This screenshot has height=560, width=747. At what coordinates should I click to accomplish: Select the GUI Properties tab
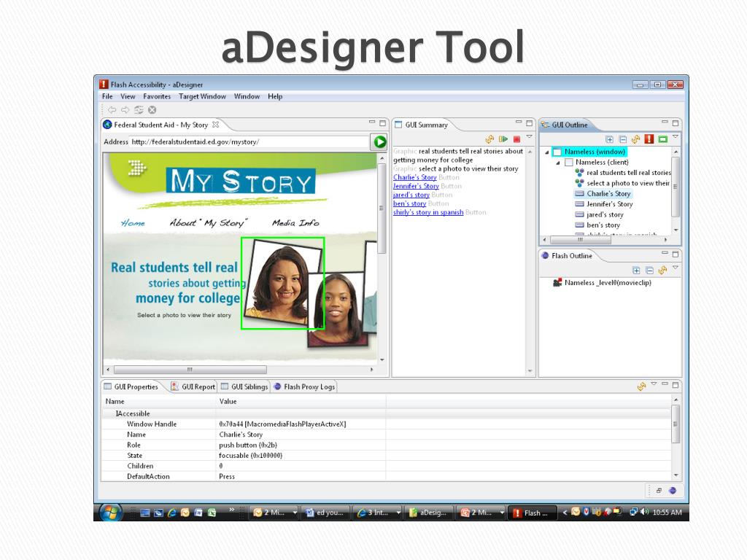click(131, 386)
